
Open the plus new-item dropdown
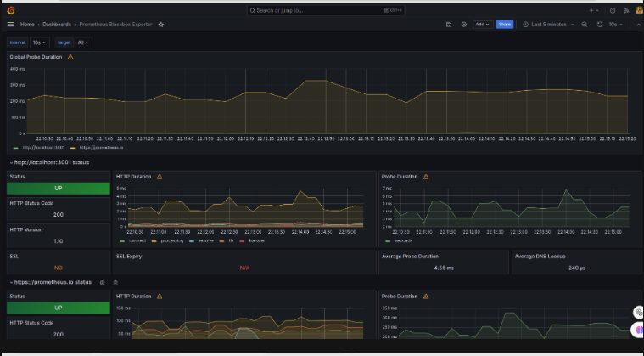[x=594, y=11]
